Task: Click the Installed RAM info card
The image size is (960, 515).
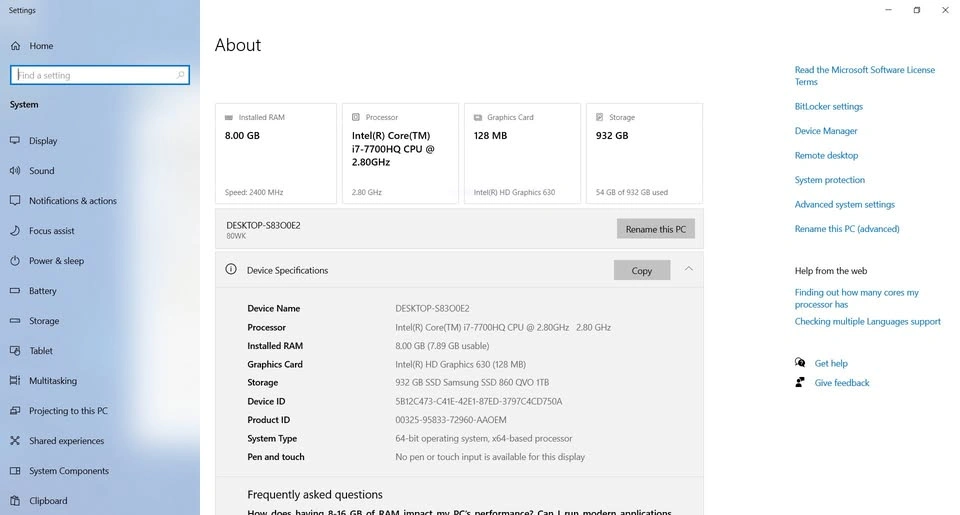Action: tap(276, 153)
